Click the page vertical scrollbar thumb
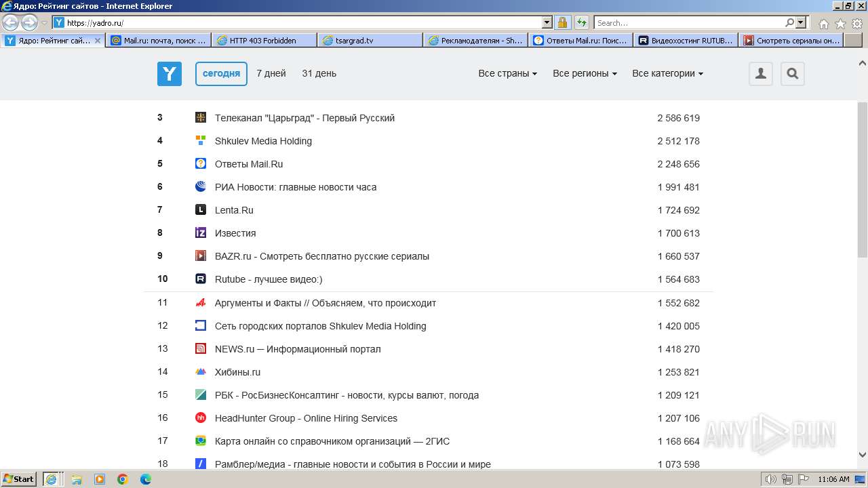Viewport: 868px width, 488px height. coord(863,180)
